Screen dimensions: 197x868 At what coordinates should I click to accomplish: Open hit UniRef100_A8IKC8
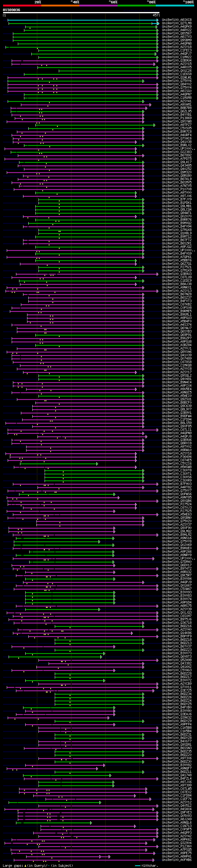(177, 20)
